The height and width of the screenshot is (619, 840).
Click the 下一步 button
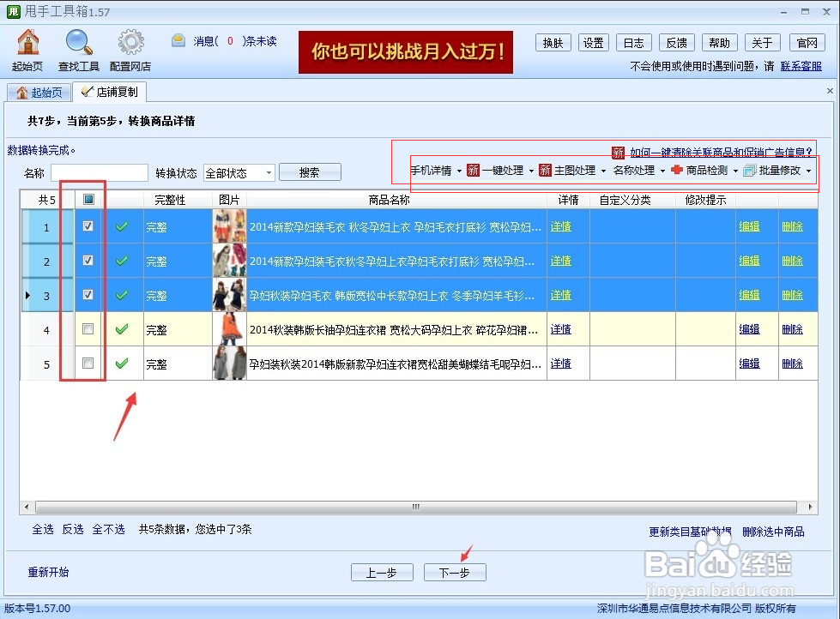454,572
